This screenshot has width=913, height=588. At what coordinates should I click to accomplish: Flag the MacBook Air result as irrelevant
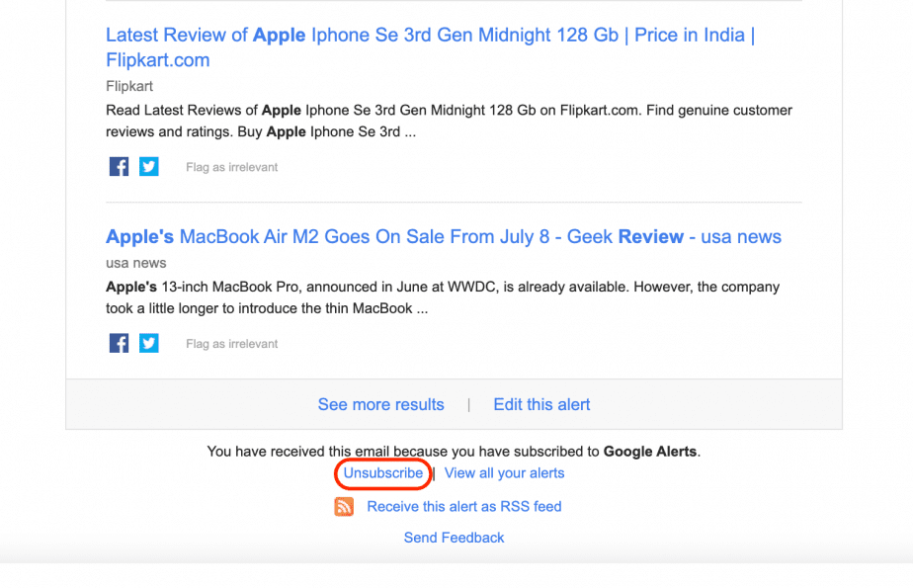231,343
